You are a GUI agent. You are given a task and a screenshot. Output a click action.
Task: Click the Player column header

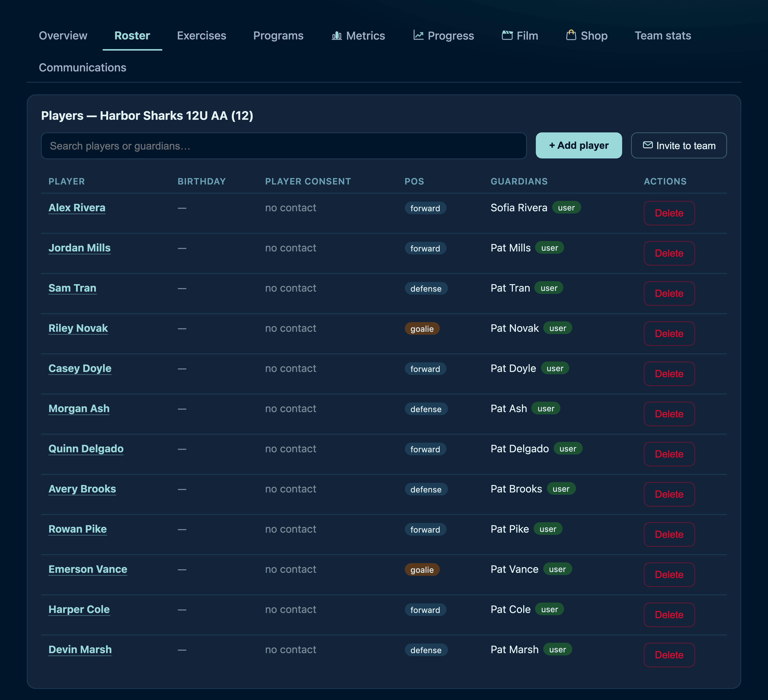67,182
